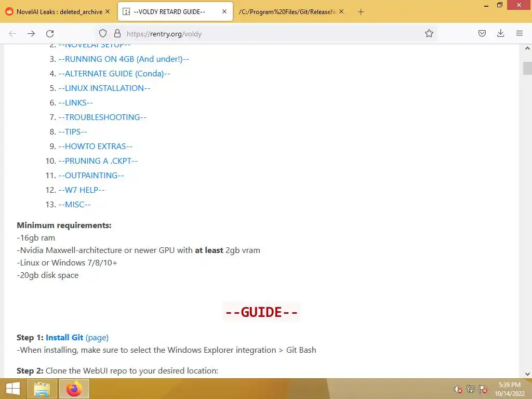Open the --HOWTO EXTRAS-- link
The width and height of the screenshot is (532, 399).
point(96,147)
